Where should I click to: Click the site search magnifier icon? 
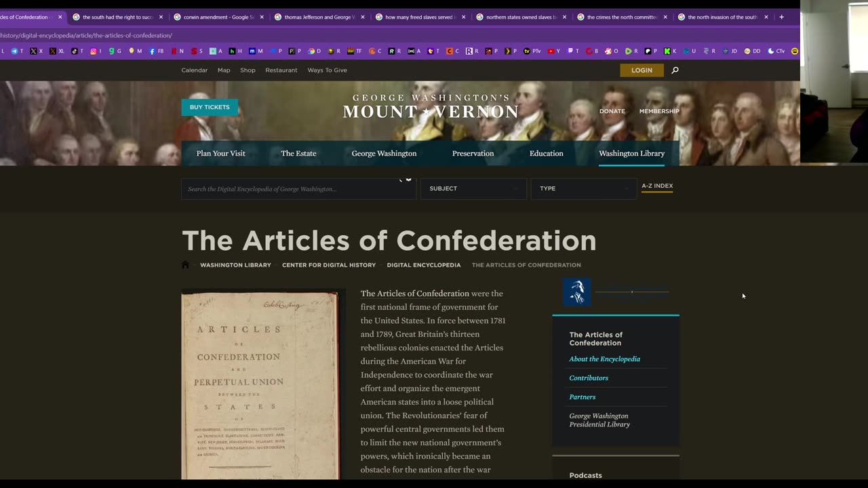click(x=675, y=70)
